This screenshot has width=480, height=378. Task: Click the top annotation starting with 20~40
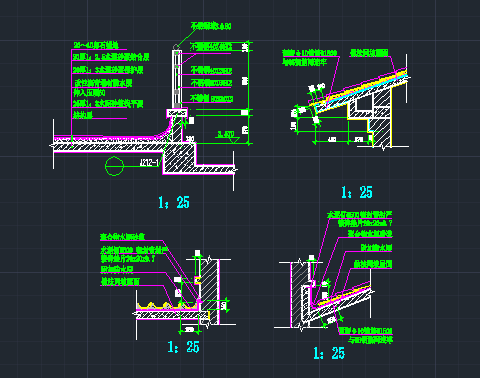[x=96, y=45]
